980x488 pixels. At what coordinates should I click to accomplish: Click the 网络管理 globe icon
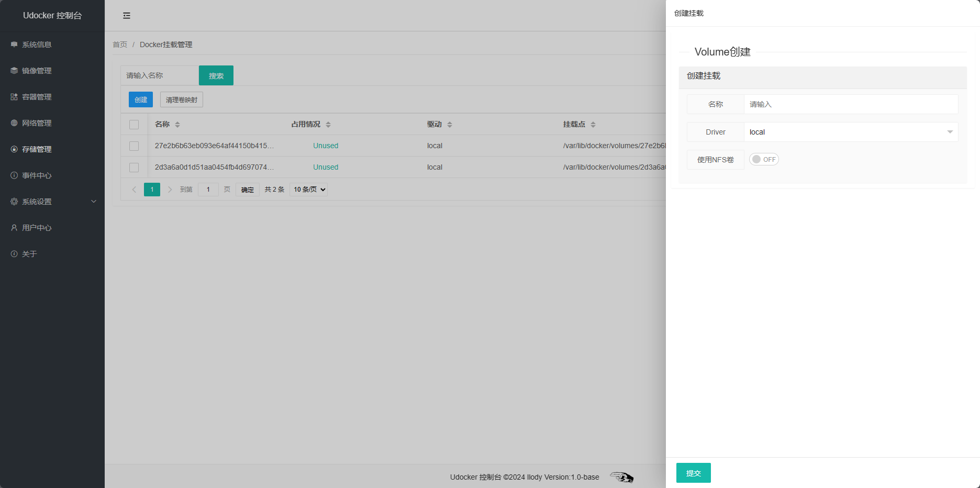14,123
